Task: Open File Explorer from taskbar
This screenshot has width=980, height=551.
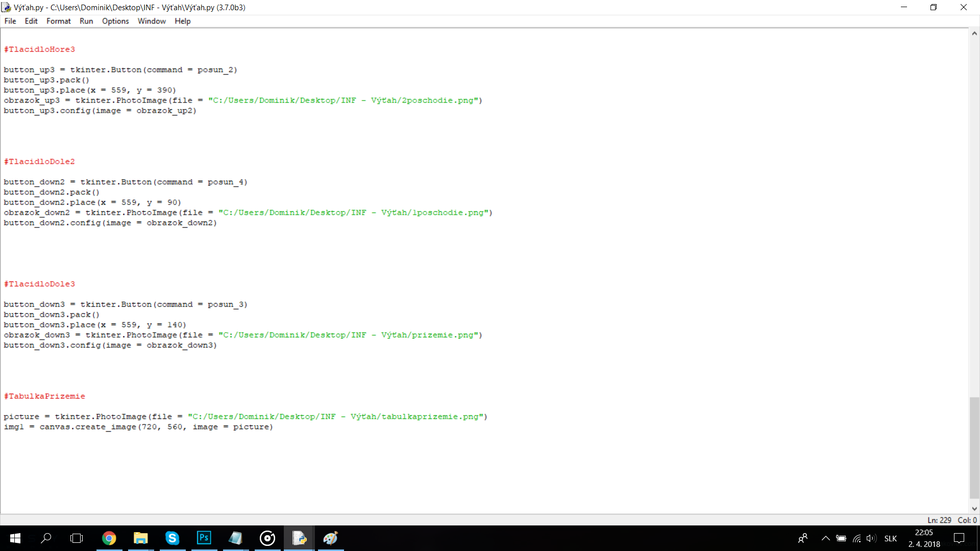Action: pos(140,538)
